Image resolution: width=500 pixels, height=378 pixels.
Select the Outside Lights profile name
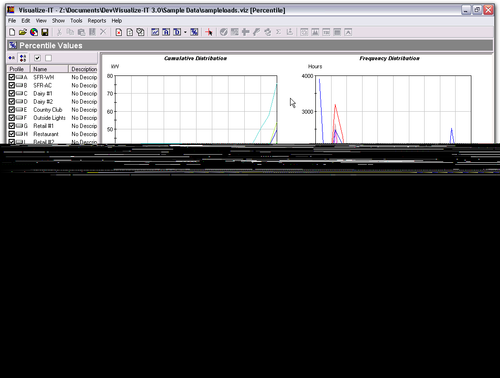pos(49,118)
